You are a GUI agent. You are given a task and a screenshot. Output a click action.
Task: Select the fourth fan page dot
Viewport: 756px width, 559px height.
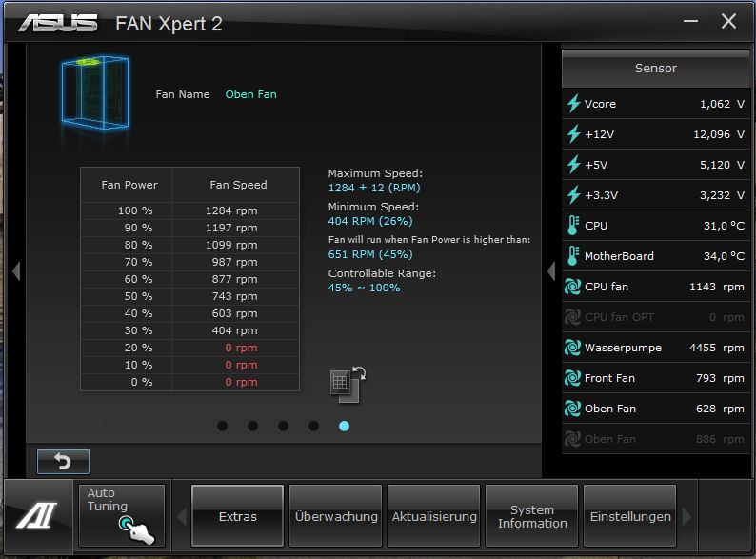[x=313, y=426]
